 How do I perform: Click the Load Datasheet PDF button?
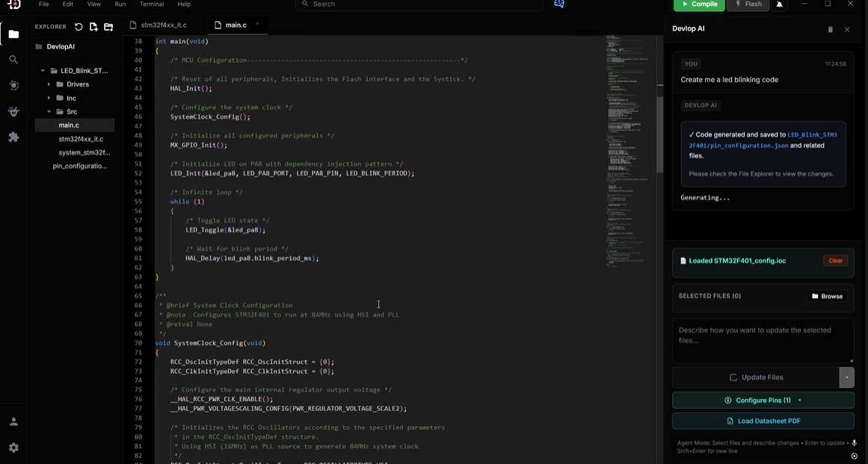tap(763, 421)
